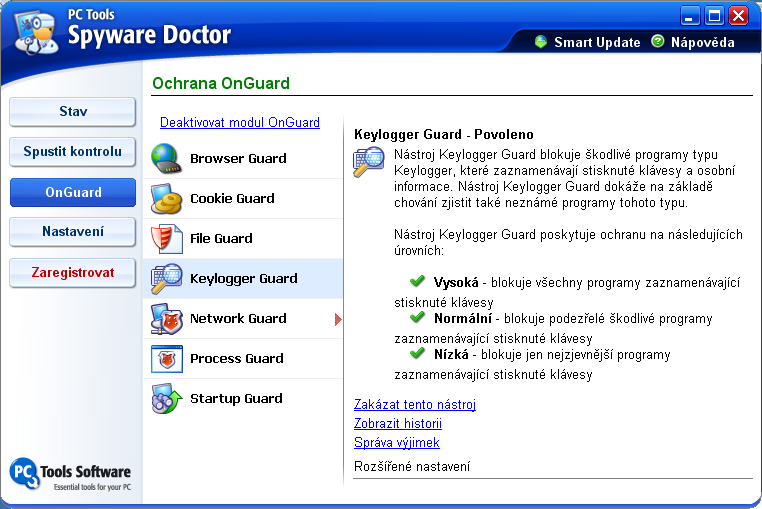
Task: Click the Ochrana OnGuard heading
Action: tap(221, 83)
